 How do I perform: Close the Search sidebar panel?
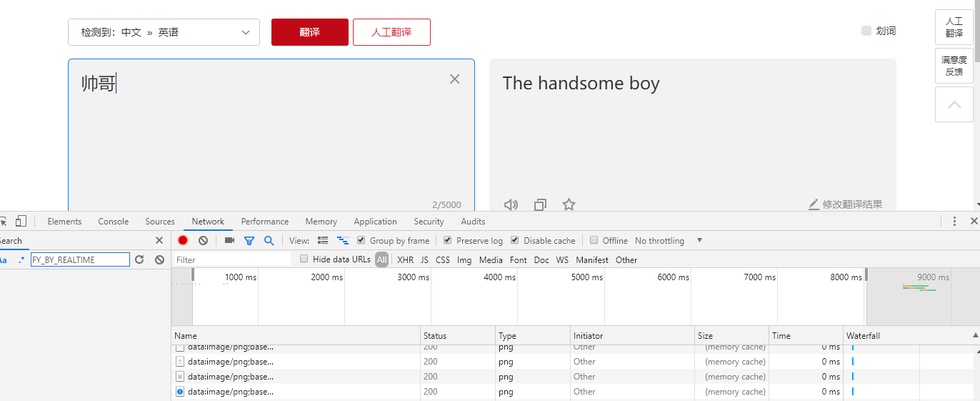pyautogui.click(x=159, y=241)
